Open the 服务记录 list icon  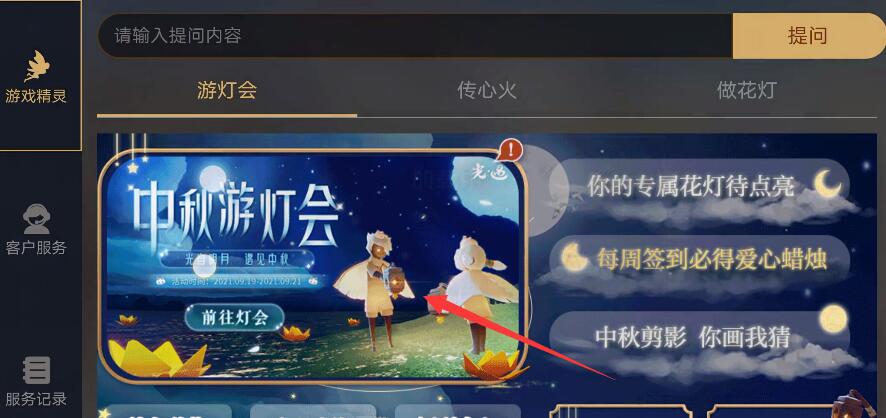36,371
